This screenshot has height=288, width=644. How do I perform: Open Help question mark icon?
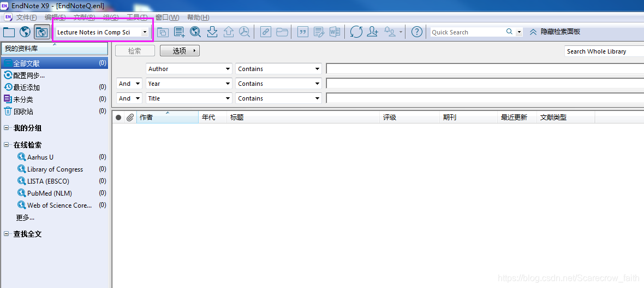[417, 32]
